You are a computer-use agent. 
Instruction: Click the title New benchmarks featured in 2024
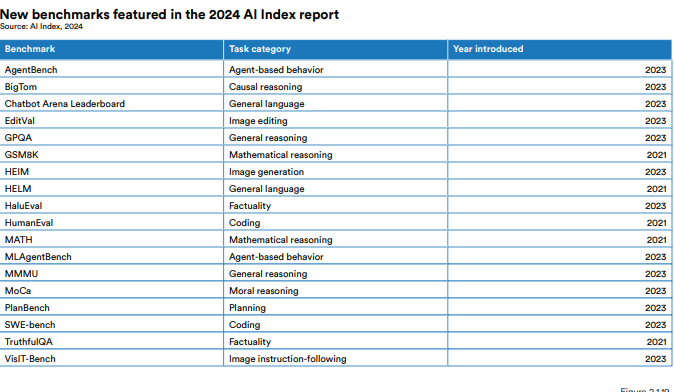169,14
